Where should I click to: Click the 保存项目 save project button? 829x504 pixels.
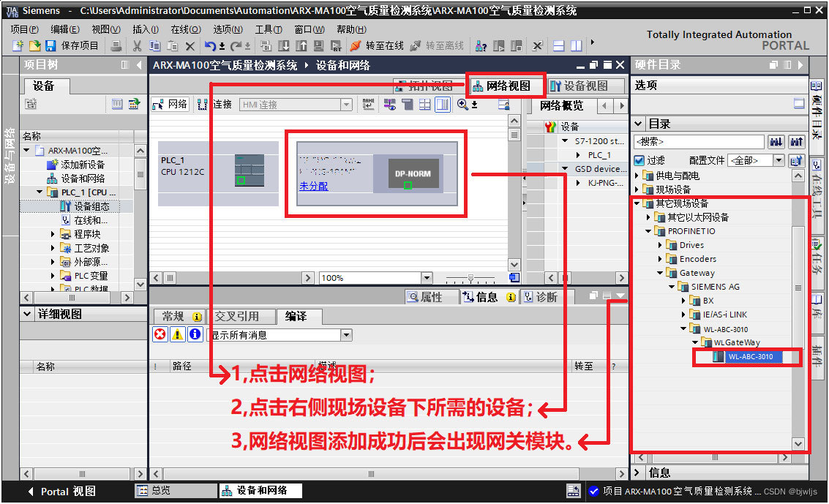(73, 46)
